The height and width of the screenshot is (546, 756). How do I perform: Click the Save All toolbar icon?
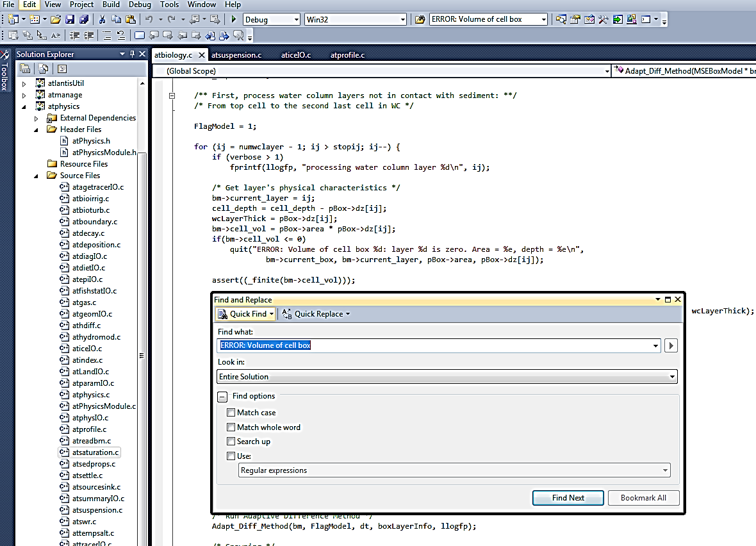click(x=83, y=19)
